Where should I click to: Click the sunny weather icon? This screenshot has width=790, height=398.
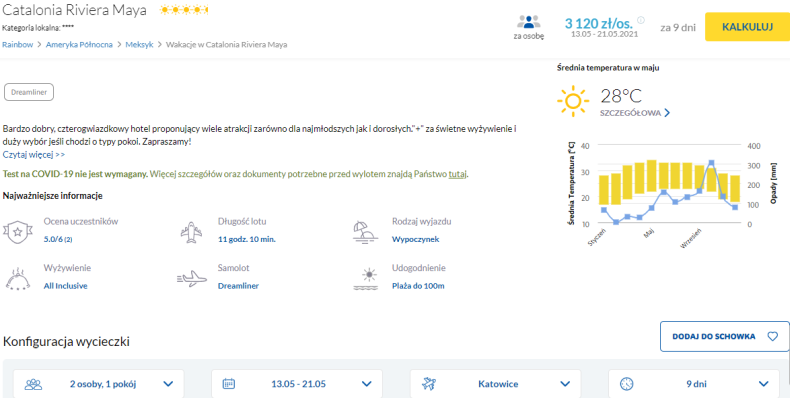[573, 101]
